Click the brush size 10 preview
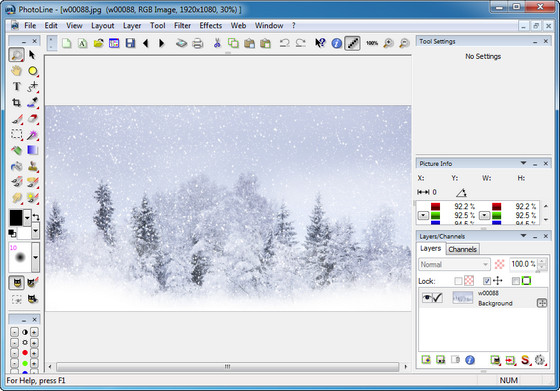The image size is (560, 391). click(20, 257)
